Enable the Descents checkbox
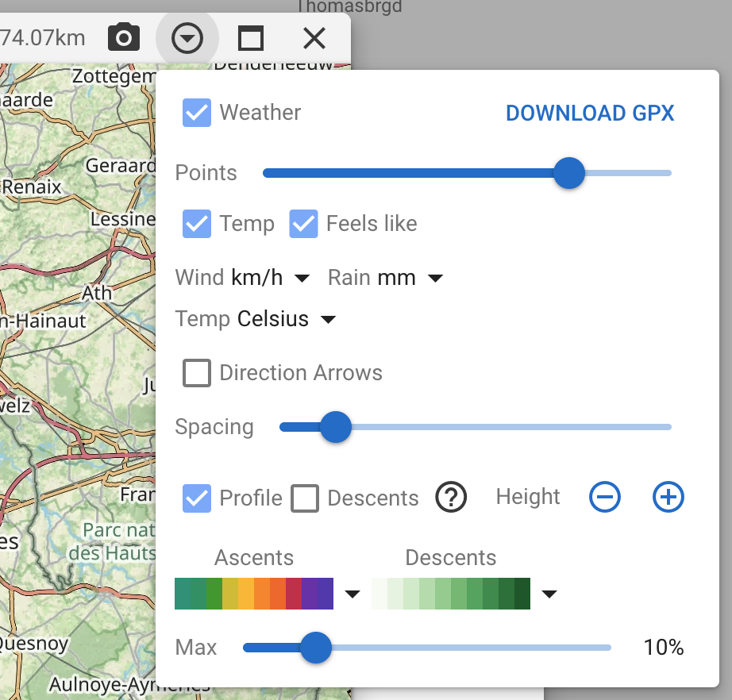Screen dimensions: 732x700 pos(305,498)
